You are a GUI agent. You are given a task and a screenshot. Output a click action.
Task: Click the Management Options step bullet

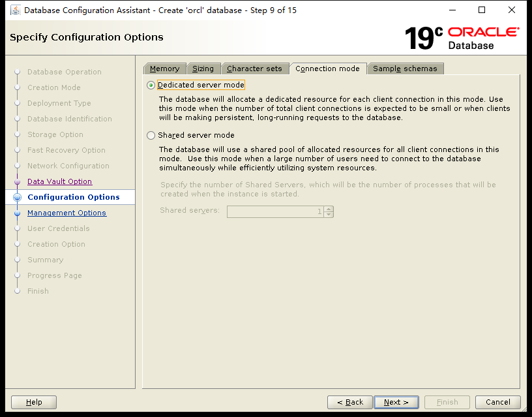point(18,213)
